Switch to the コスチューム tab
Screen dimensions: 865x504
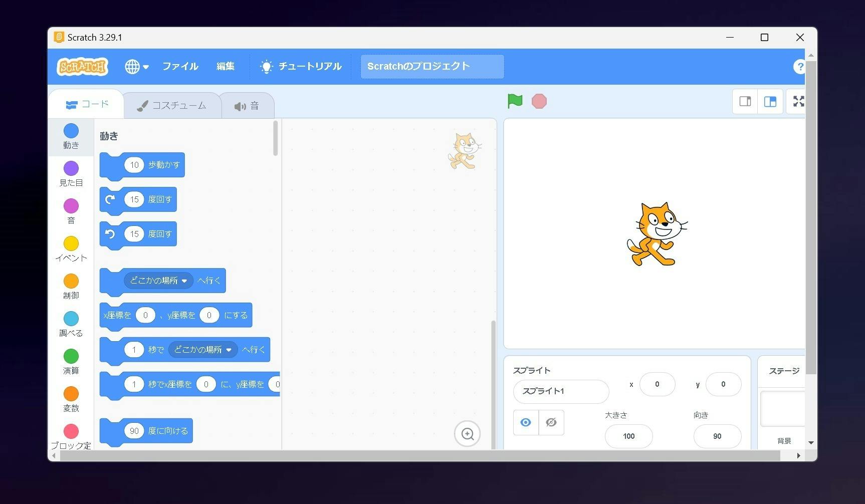tap(172, 106)
